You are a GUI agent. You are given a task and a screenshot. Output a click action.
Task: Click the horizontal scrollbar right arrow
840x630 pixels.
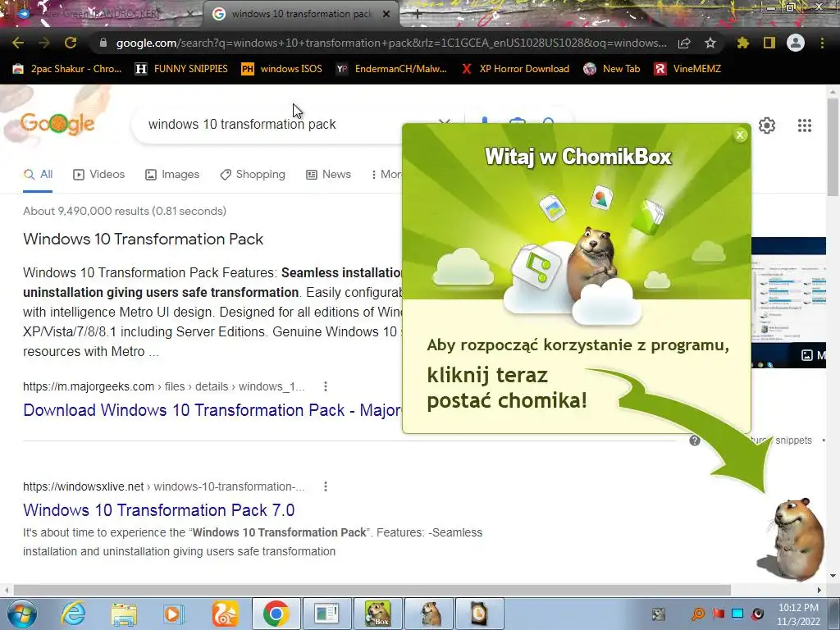click(x=819, y=590)
